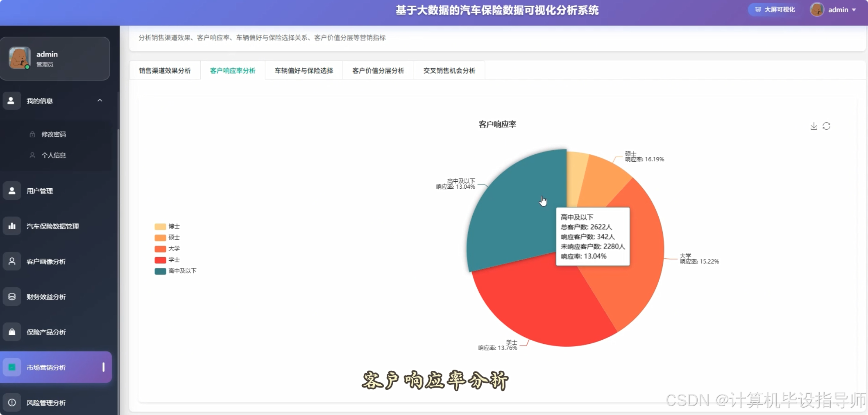
Task: Open 汽车保险数据管理 via its chart icon
Action: [x=11, y=226]
